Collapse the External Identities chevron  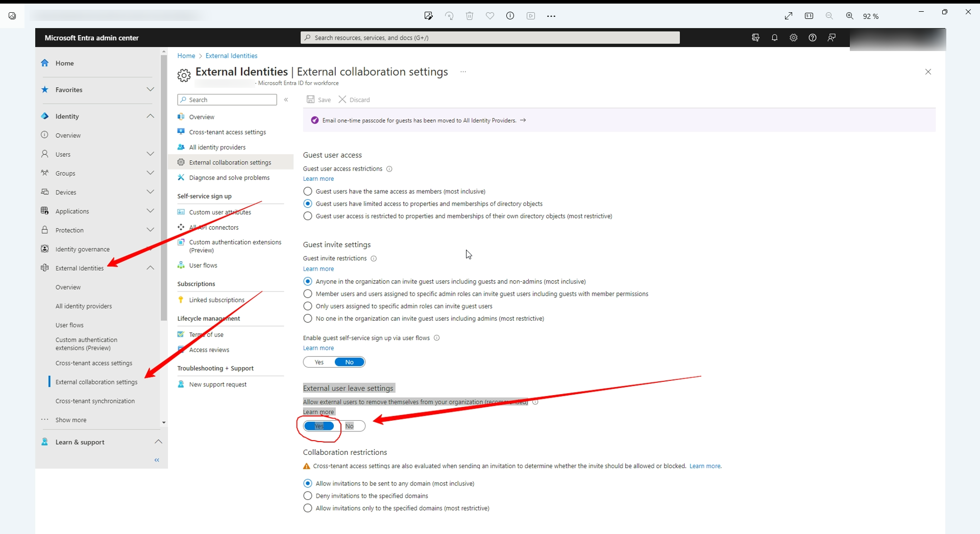[150, 268]
